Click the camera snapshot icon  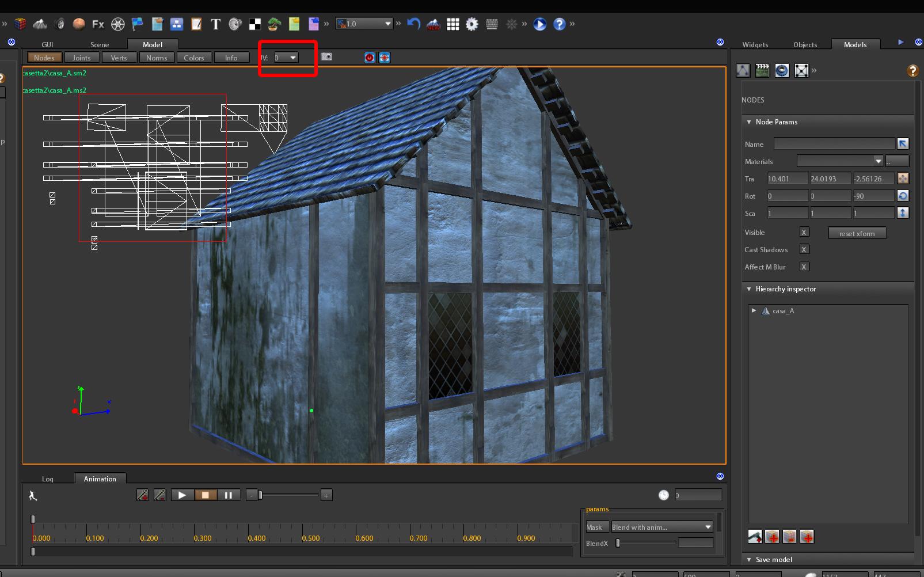[326, 56]
